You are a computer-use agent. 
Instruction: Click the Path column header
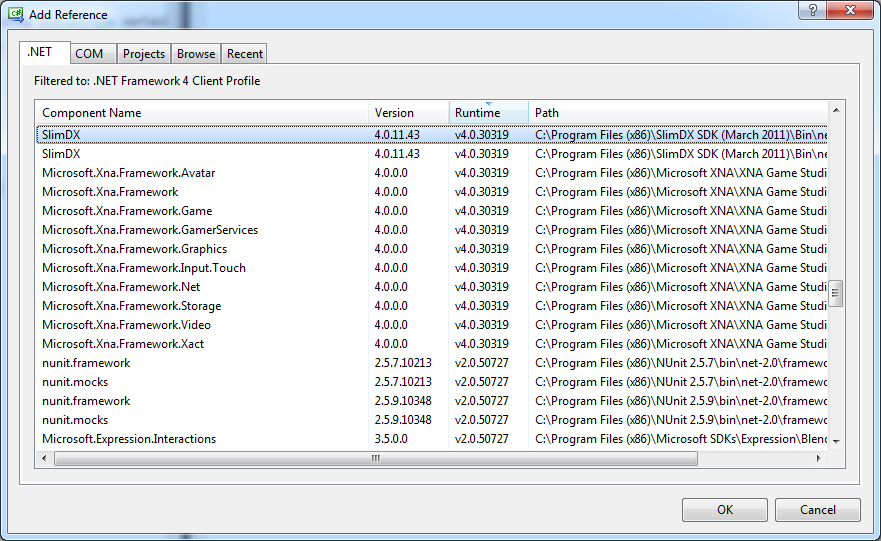(678, 113)
